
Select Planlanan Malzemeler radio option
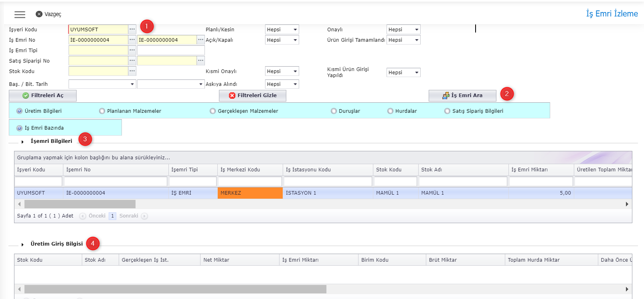(x=102, y=111)
